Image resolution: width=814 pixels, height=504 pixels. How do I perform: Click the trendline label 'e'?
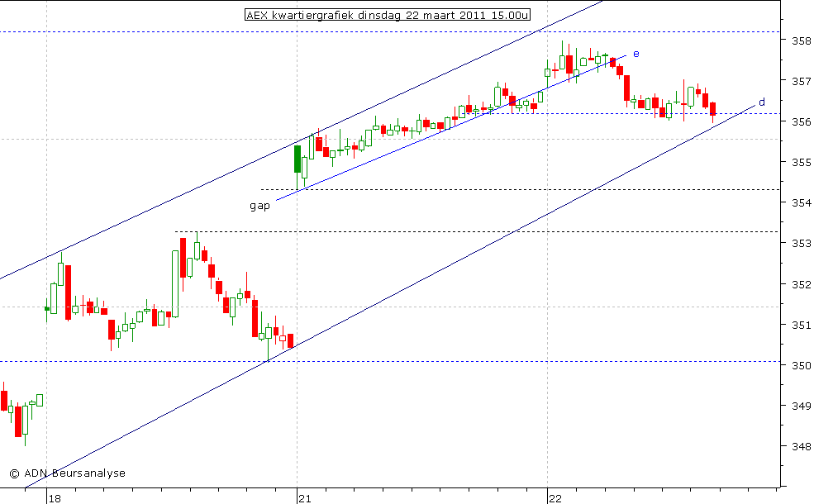(636, 54)
